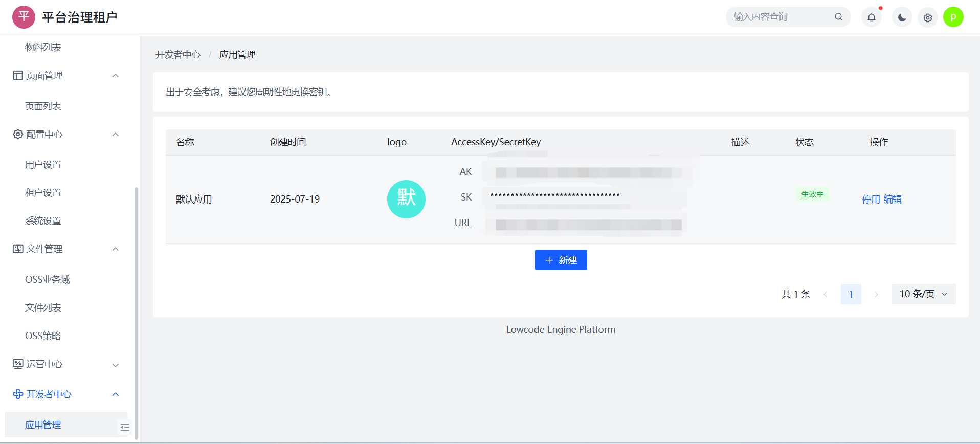Click the notification bell icon
This screenshot has width=980, height=444.
[871, 17]
